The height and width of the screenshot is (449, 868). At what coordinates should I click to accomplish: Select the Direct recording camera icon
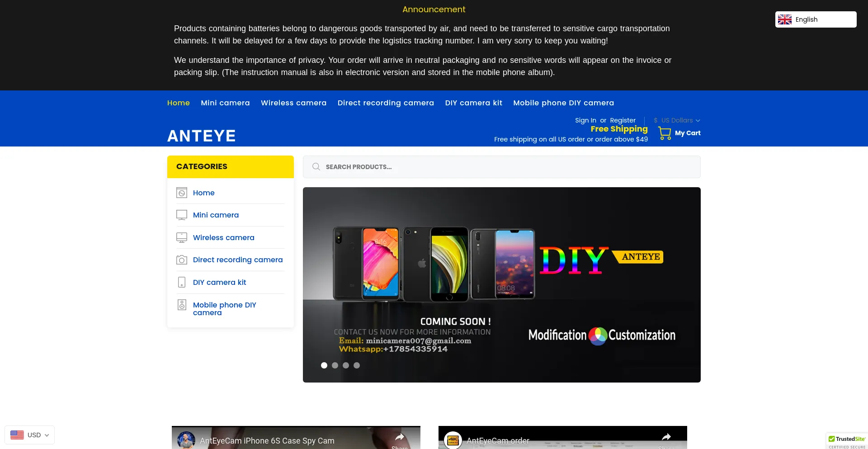(182, 260)
